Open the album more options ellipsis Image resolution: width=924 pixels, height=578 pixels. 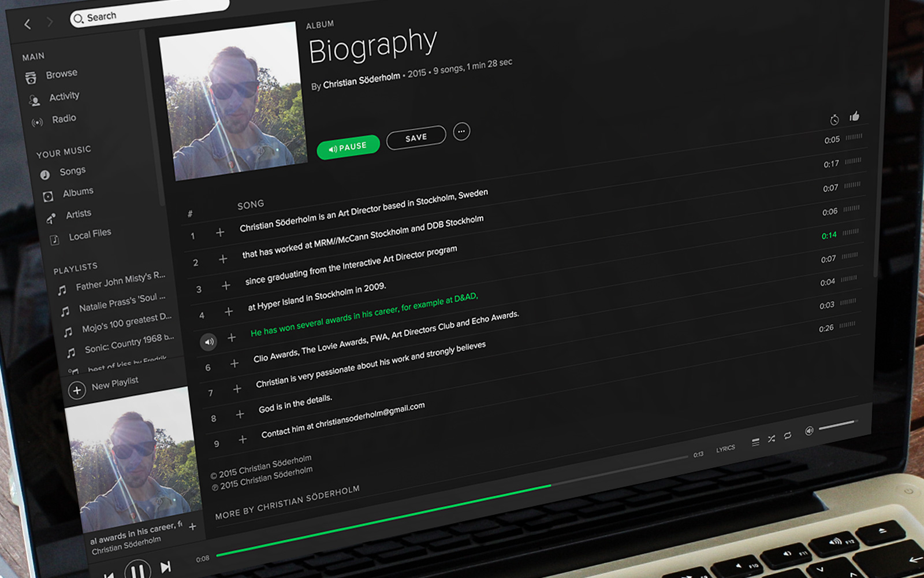coord(461,132)
